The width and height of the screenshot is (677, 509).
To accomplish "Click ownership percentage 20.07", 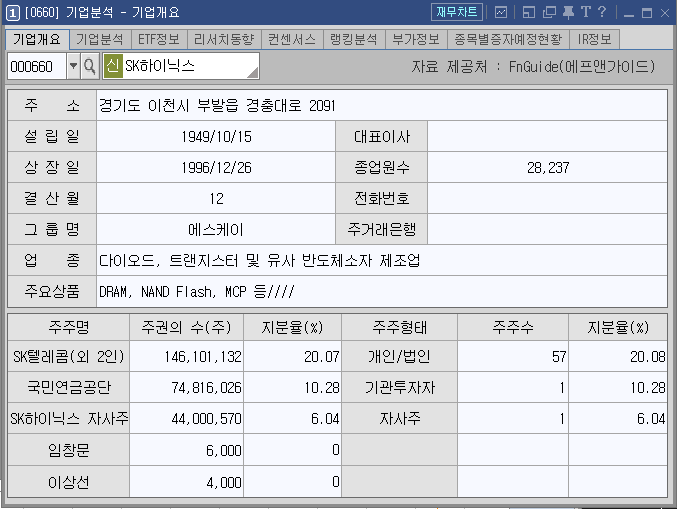I will pos(322,357).
